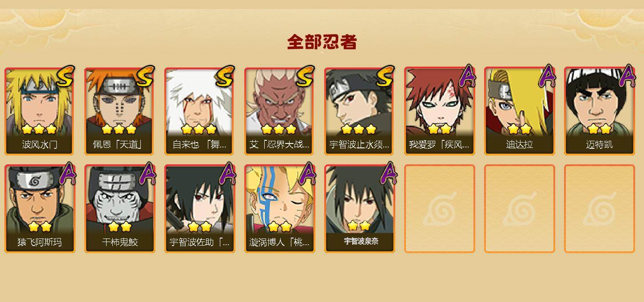Pick the 宇智波止水 ninja card

[360, 111]
